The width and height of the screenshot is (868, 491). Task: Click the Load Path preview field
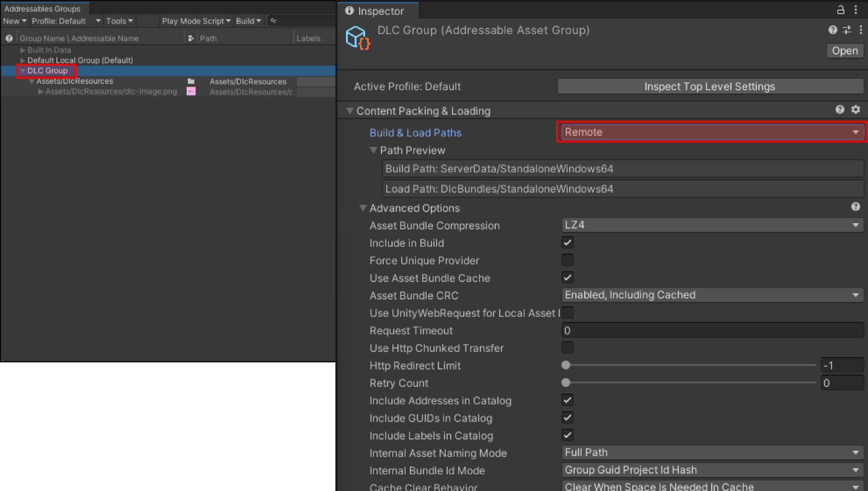[x=623, y=188]
